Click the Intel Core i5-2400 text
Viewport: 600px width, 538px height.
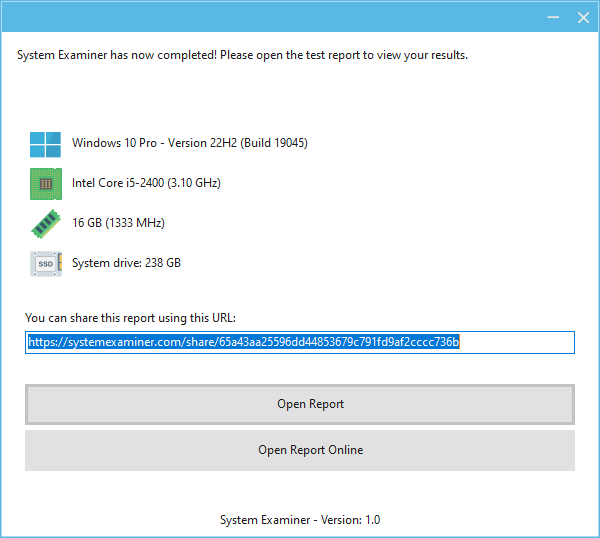click(x=146, y=183)
